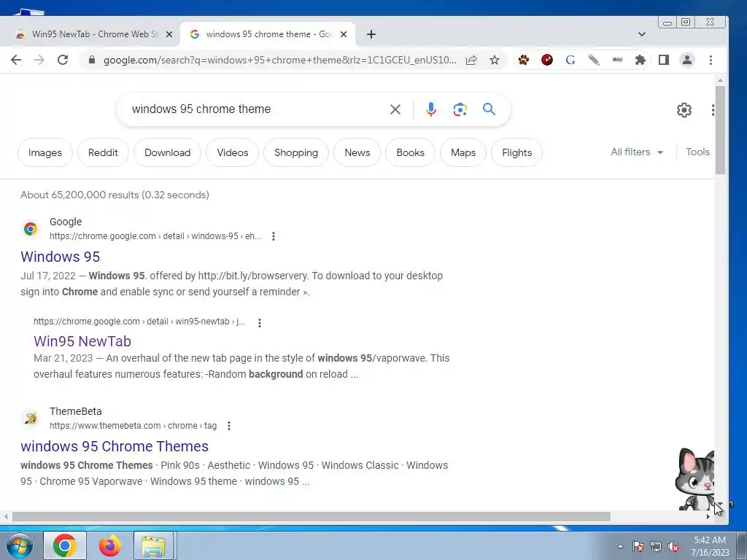Open the Windows 95 result link
The height and width of the screenshot is (560, 747).
pos(60,257)
